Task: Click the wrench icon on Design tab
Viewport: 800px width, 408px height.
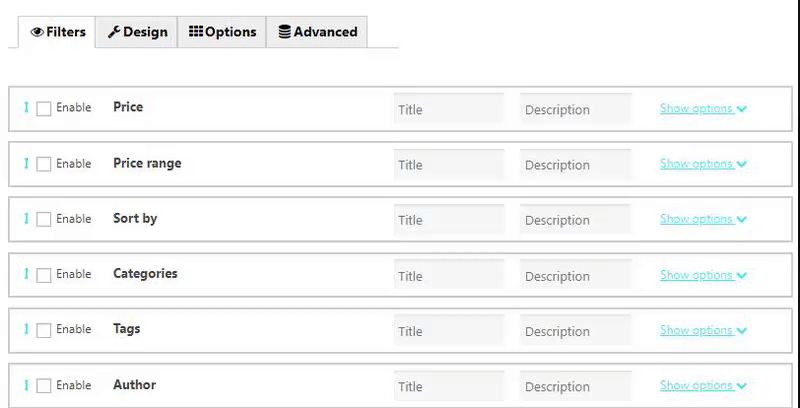Action: (114, 32)
